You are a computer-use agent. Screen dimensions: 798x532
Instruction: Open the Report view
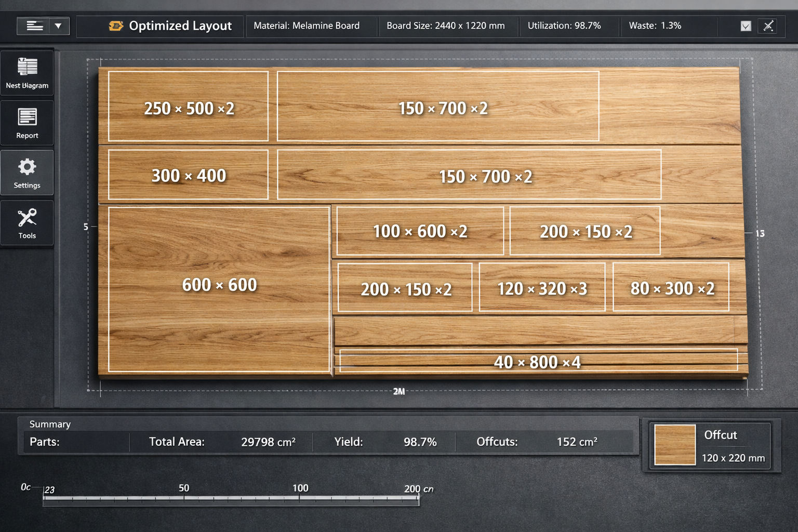[27, 123]
